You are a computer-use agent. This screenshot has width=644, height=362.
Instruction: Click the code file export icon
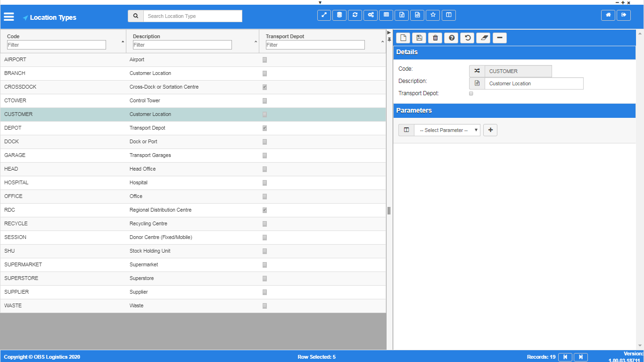coord(417,15)
